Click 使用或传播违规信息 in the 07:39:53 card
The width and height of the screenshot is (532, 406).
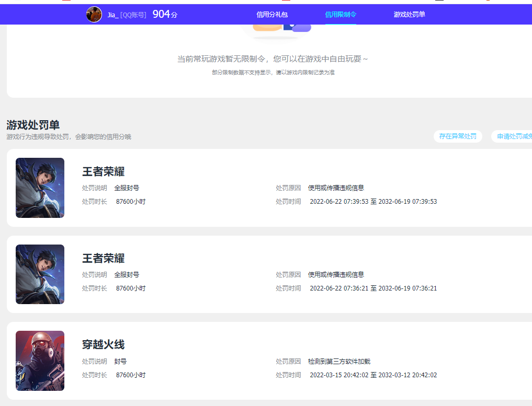(336, 188)
